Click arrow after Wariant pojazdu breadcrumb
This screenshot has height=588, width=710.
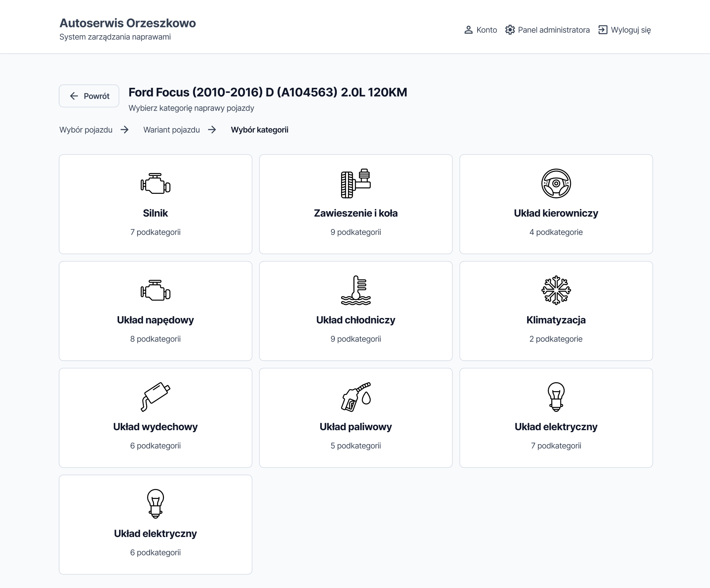tap(212, 130)
